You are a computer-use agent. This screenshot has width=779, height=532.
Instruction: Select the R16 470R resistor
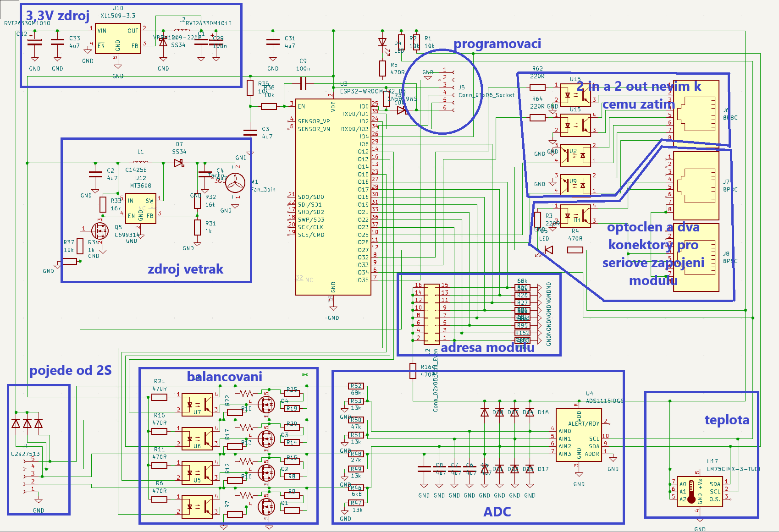[159, 431]
